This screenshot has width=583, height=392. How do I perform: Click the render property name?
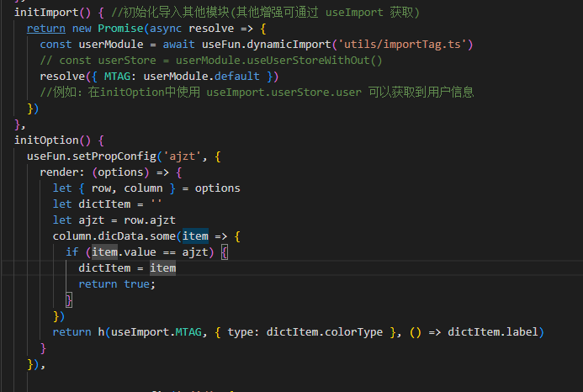coord(61,172)
